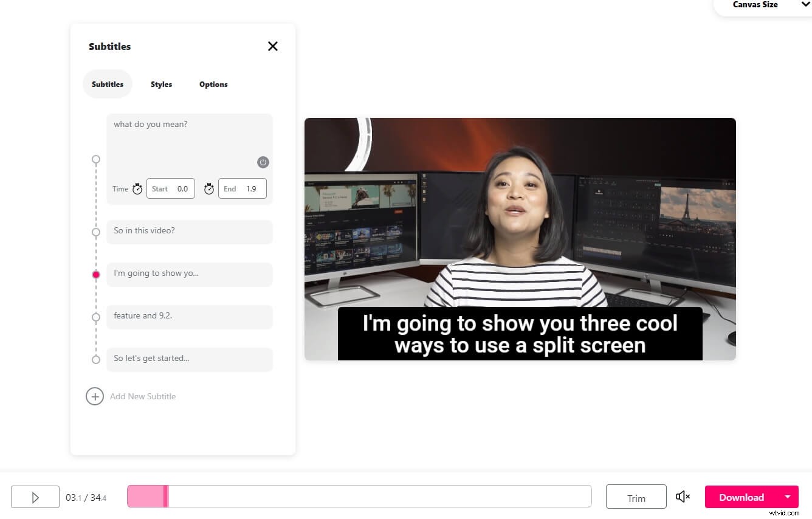Click the timeline dot beside 'So let's get started...'
The height and width of the screenshot is (519, 812).
pos(95,359)
